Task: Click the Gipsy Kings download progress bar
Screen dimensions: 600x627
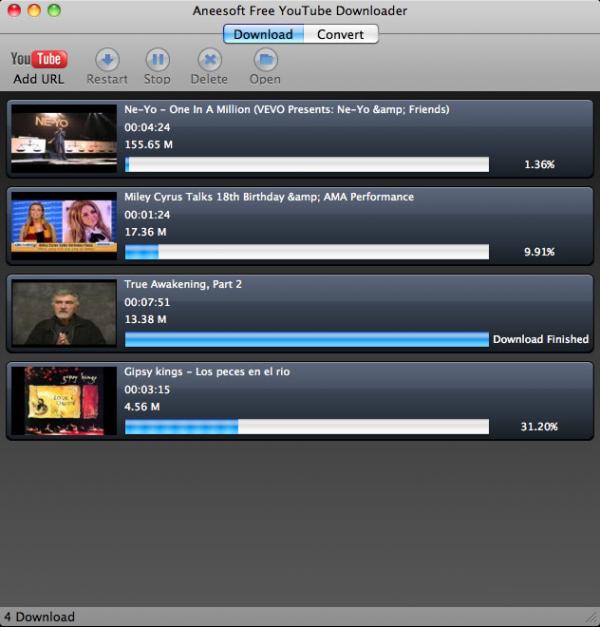Action: [307, 427]
